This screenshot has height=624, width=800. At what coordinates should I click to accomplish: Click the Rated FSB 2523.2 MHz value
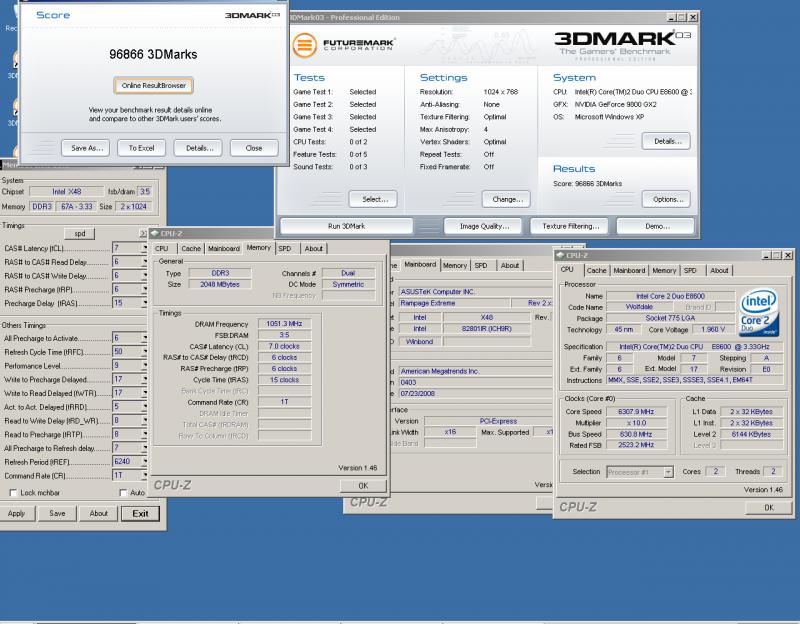point(636,445)
